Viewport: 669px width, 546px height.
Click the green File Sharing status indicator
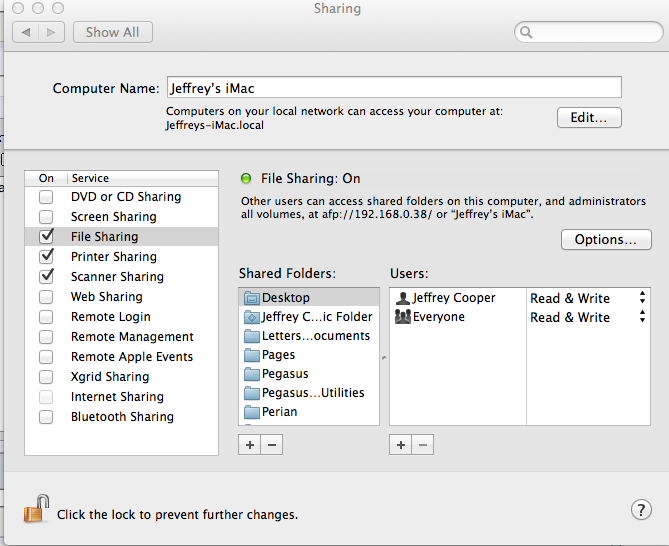246,178
